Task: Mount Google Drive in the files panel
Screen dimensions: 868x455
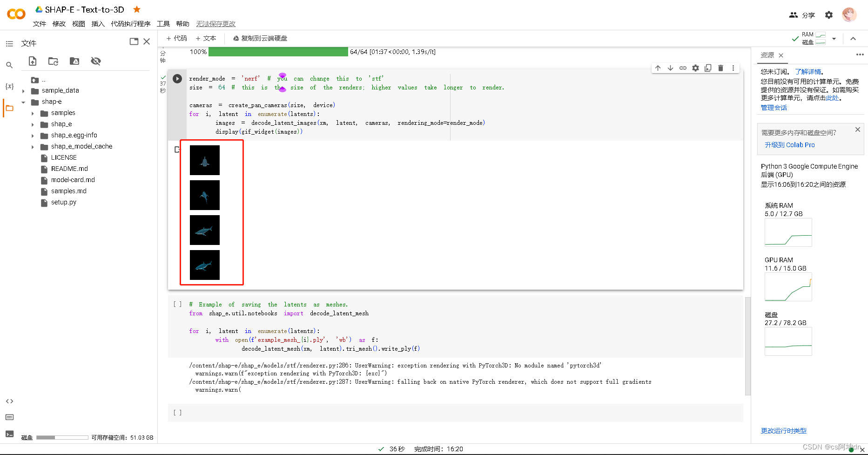Action: (x=74, y=61)
